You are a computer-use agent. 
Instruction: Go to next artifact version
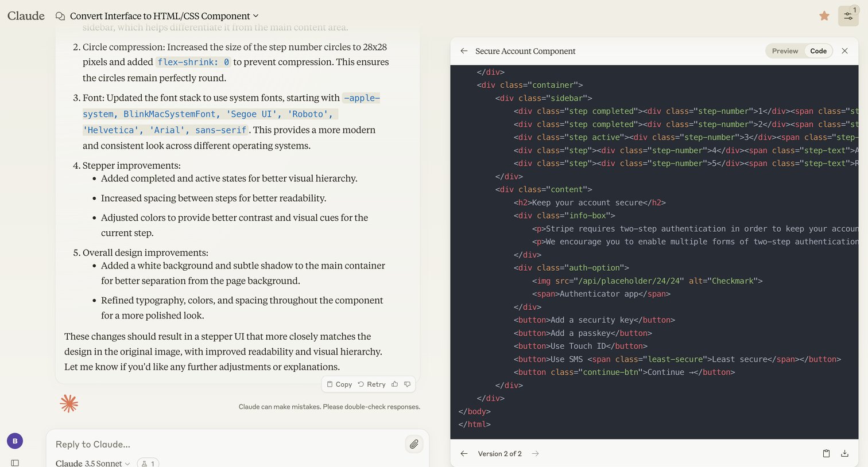click(x=535, y=454)
